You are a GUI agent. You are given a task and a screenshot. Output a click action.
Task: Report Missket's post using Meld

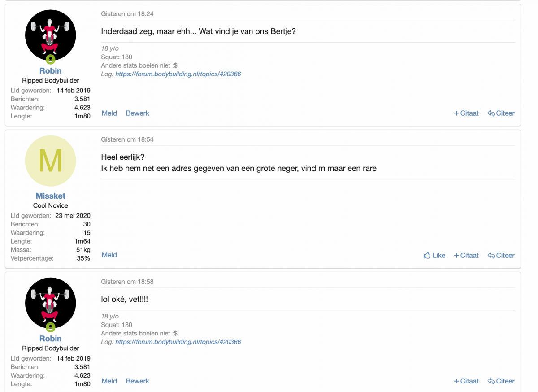click(109, 255)
